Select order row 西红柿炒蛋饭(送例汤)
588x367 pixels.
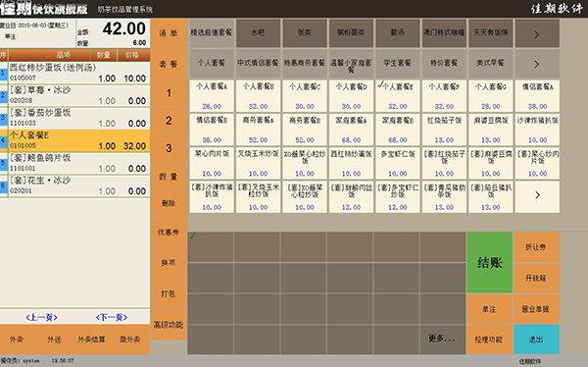point(75,73)
